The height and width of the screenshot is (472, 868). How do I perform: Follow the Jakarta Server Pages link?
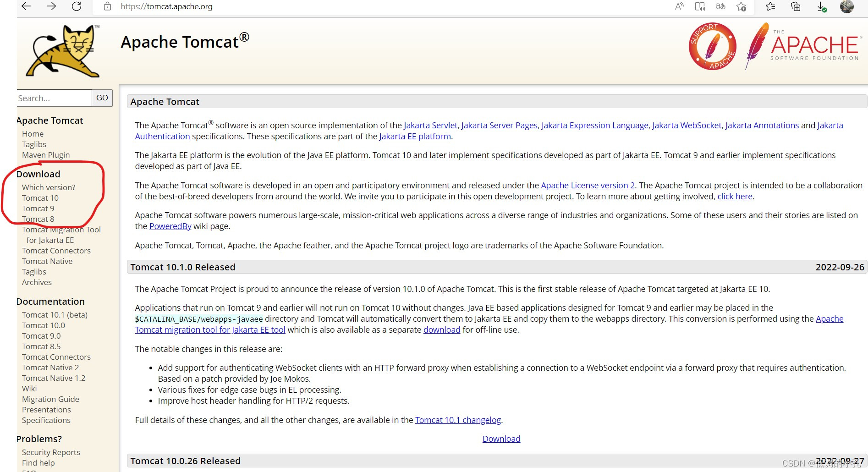(x=500, y=125)
